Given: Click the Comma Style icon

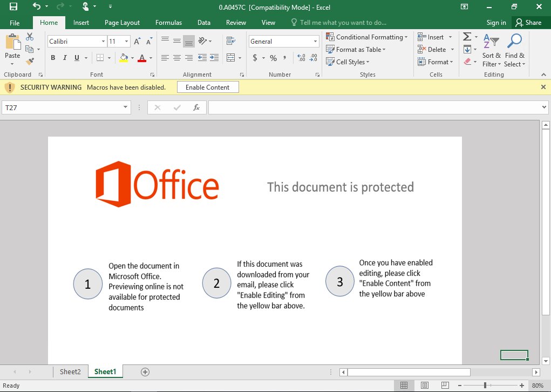Looking at the screenshot, I should click(x=284, y=58).
